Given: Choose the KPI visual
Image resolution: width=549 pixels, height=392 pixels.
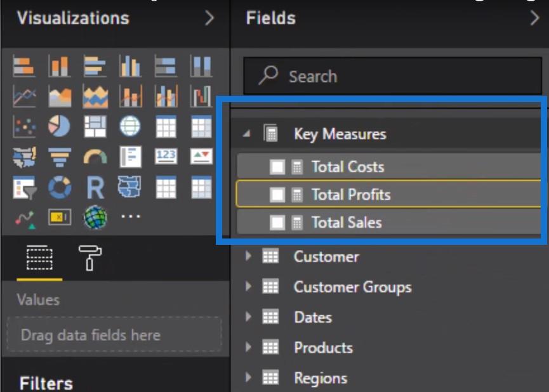Looking at the screenshot, I should [x=201, y=156].
